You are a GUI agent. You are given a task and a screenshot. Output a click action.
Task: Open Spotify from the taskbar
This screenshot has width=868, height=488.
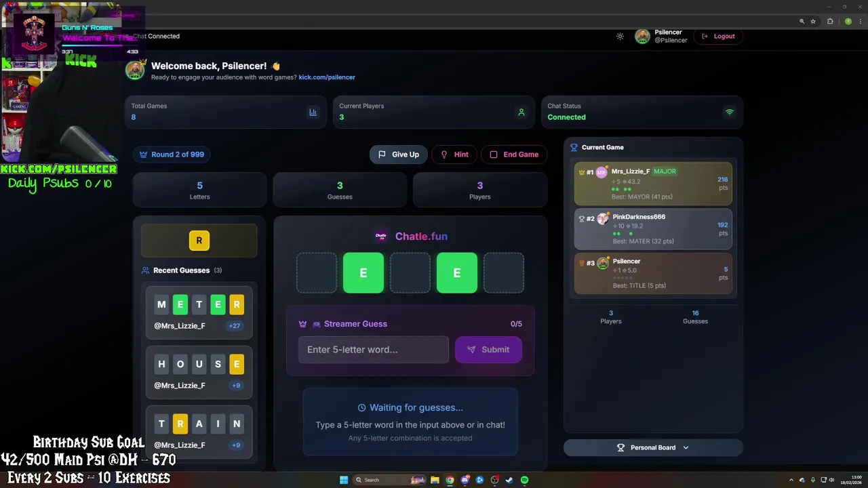tap(524, 480)
